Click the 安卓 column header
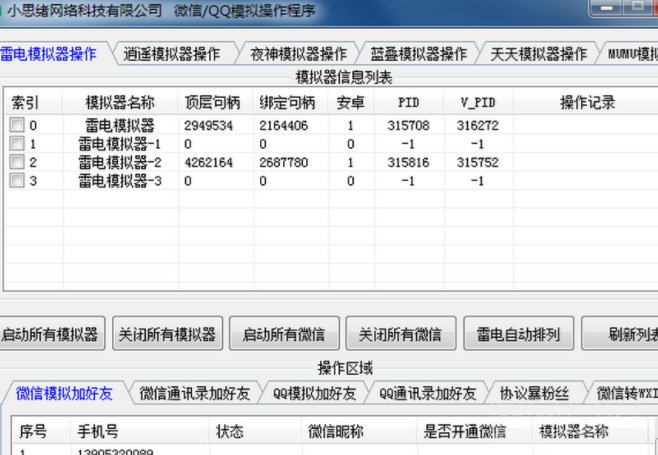Viewport: 658px width, 455px height. coord(351,102)
